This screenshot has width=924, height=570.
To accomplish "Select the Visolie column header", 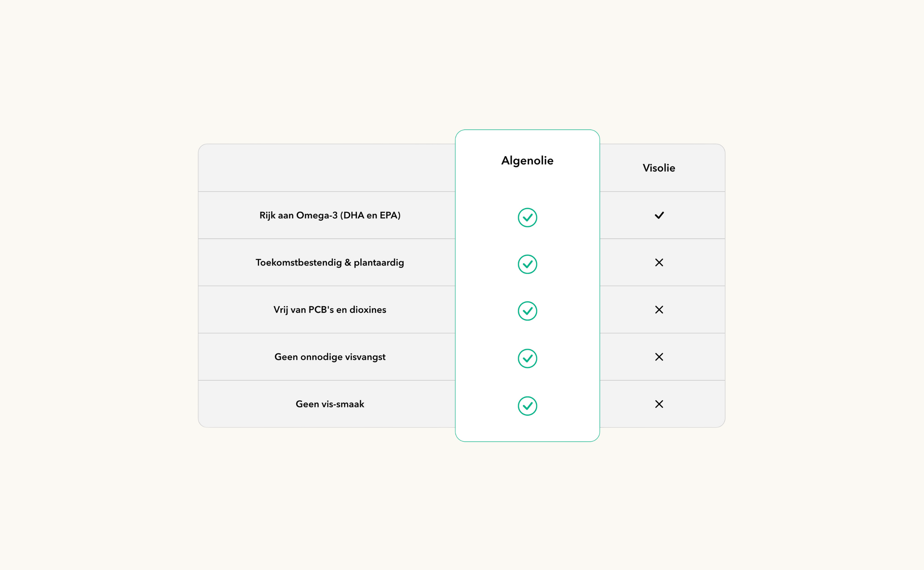I will [x=659, y=168].
